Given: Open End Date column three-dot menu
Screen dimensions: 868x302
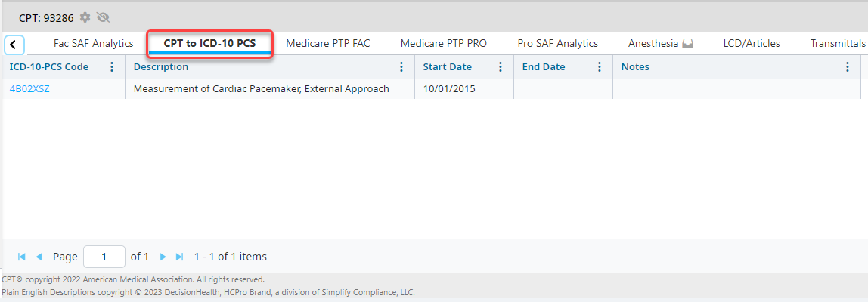Looking at the screenshot, I should click(600, 67).
